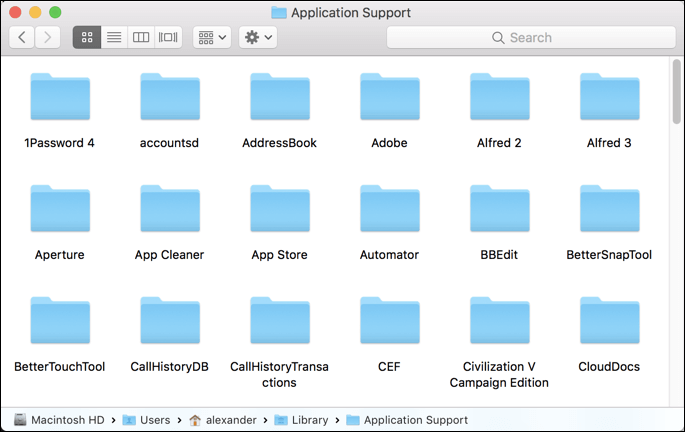Select the CEF folder icon

click(x=390, y=320)
